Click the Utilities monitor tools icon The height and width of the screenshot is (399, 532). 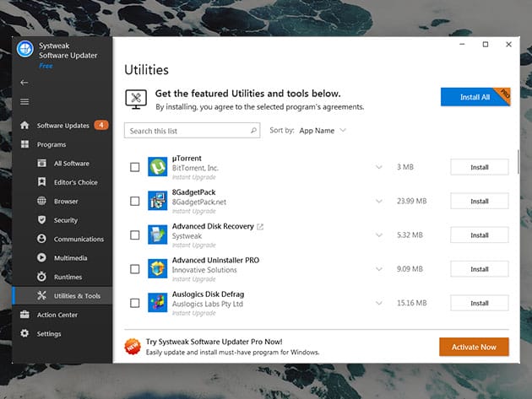click(x=136, y=100)
